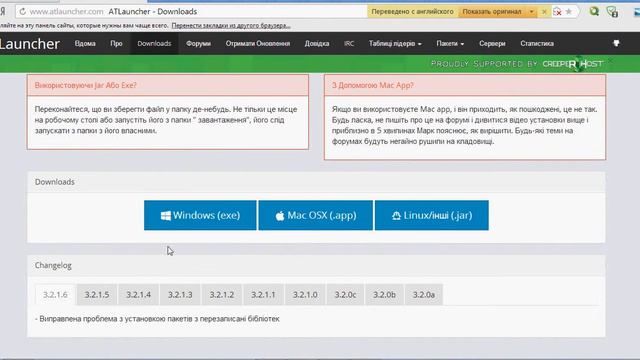Download the Windows (exe) launcher
The image size is (640, 360).
tap(200, 215)
